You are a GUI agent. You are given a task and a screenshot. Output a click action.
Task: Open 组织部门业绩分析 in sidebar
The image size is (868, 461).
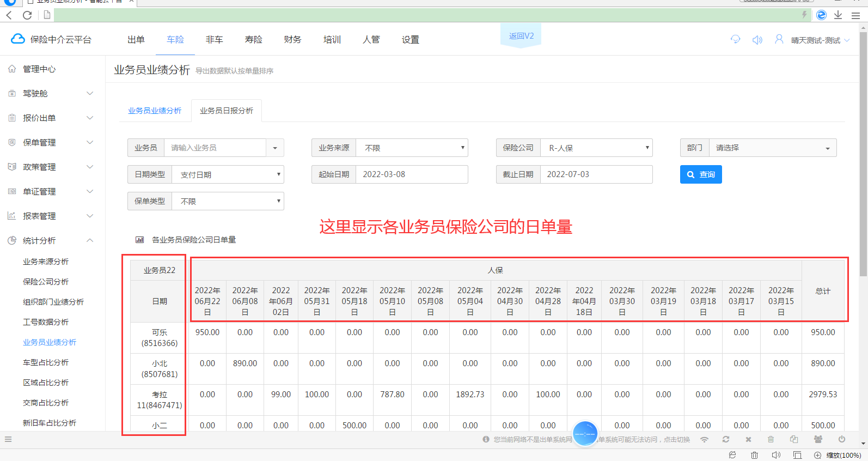click(53, 302)
